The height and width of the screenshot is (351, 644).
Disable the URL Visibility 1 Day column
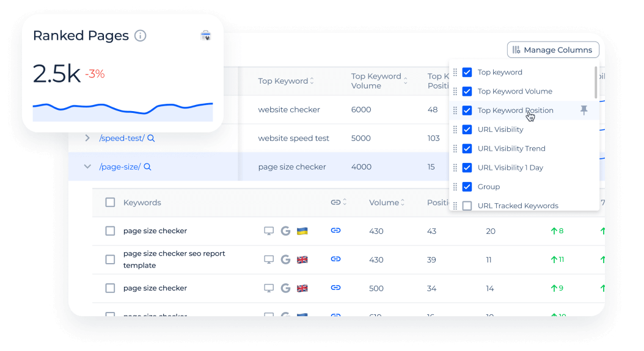[x=467, y=167]
